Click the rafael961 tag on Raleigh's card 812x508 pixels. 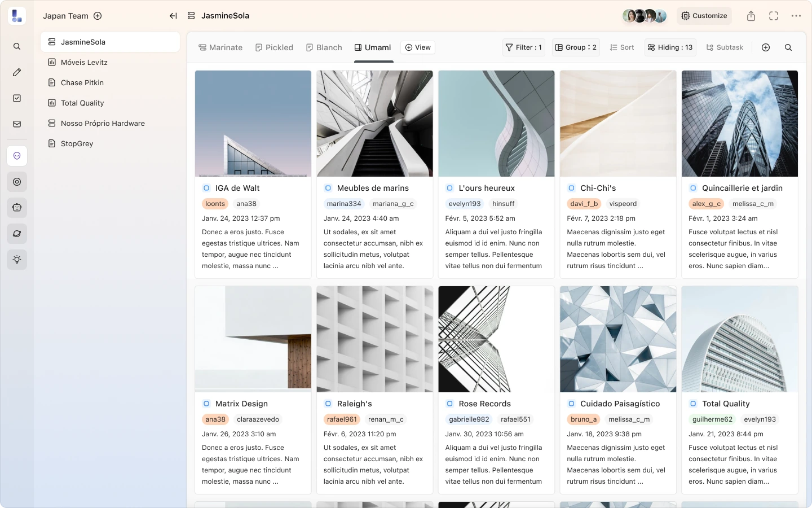(x=342, y=419)
